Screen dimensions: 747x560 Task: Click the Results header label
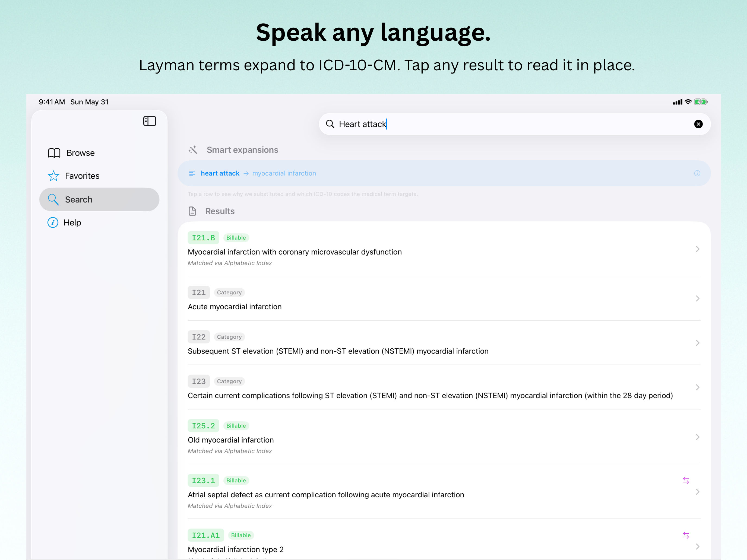(x=220, y=211)
